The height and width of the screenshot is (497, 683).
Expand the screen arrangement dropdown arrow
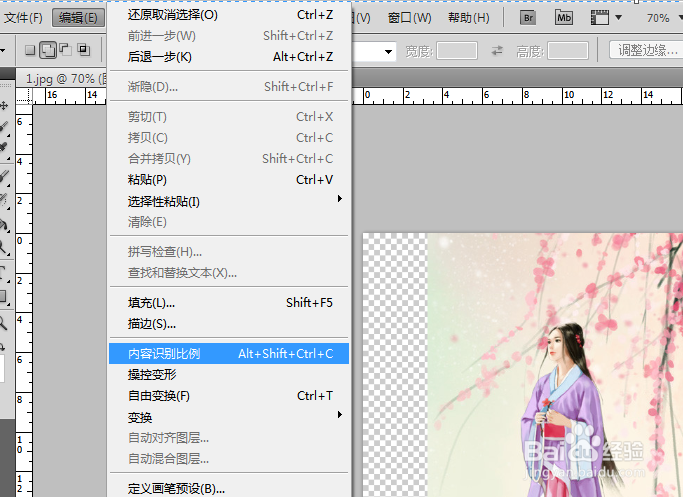click(x=619, y=18)
